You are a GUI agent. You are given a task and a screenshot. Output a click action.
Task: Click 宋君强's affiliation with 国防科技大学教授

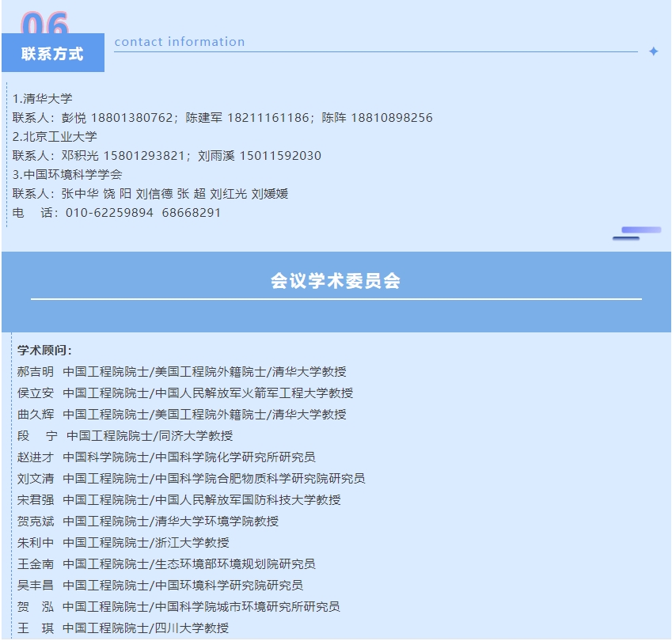point(248,499)
